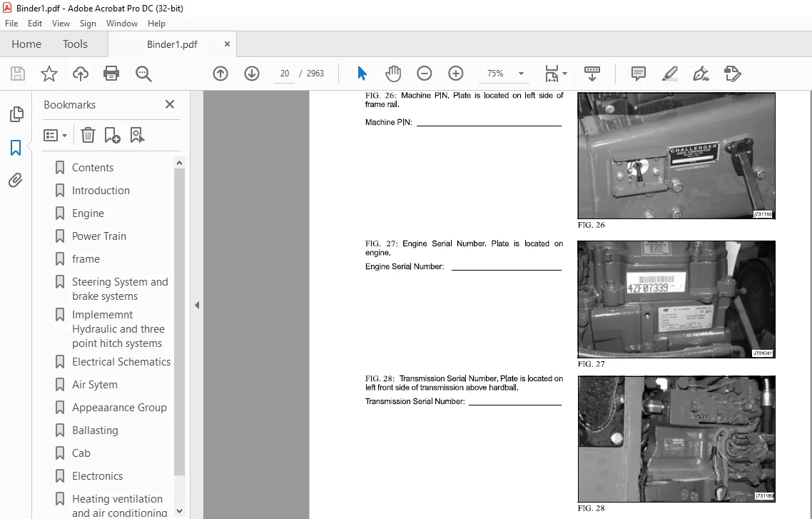Click bookmarks list scroll down arrow
Screen dimensions: 812x519
(x=179, y=511)
